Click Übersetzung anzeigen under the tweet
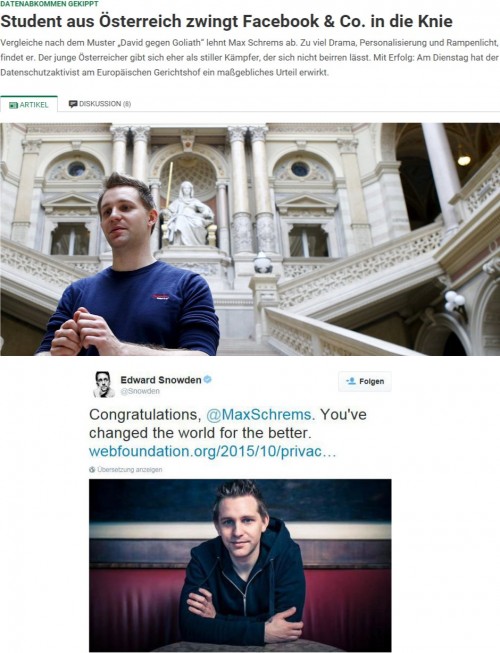 130,469
